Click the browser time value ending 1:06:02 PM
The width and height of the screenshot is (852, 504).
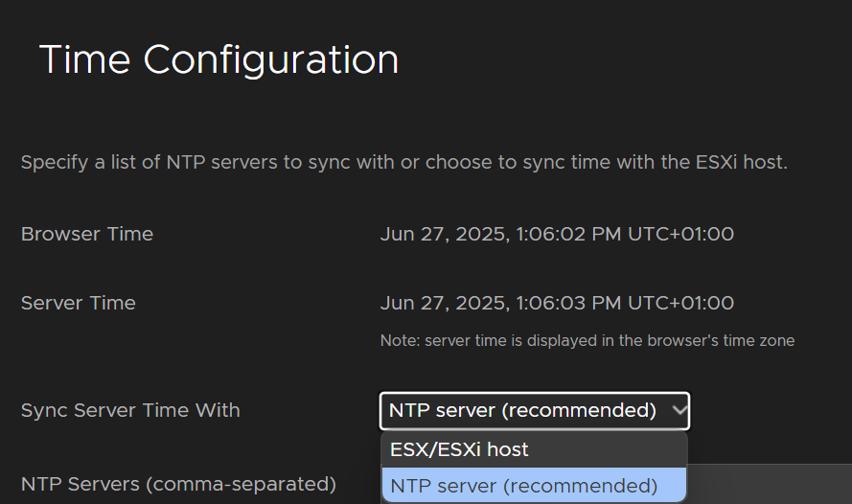(x=557, y=234)
